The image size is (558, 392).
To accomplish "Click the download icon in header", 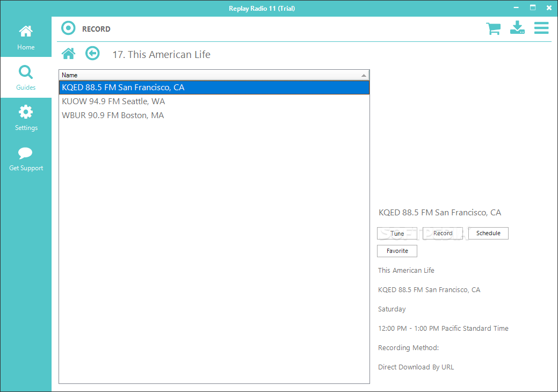I will pos(517,27).
